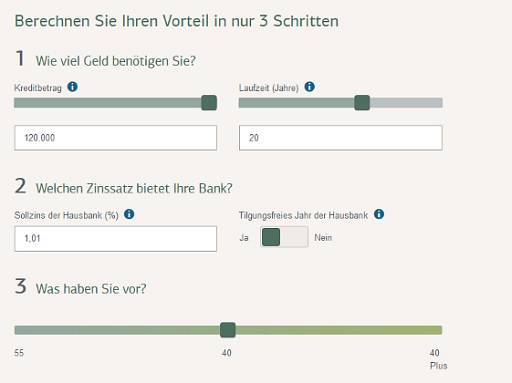Click the heading 'Wie viel Geld benötigen Sie?'
512x383 pixels.
pos(116,61)
